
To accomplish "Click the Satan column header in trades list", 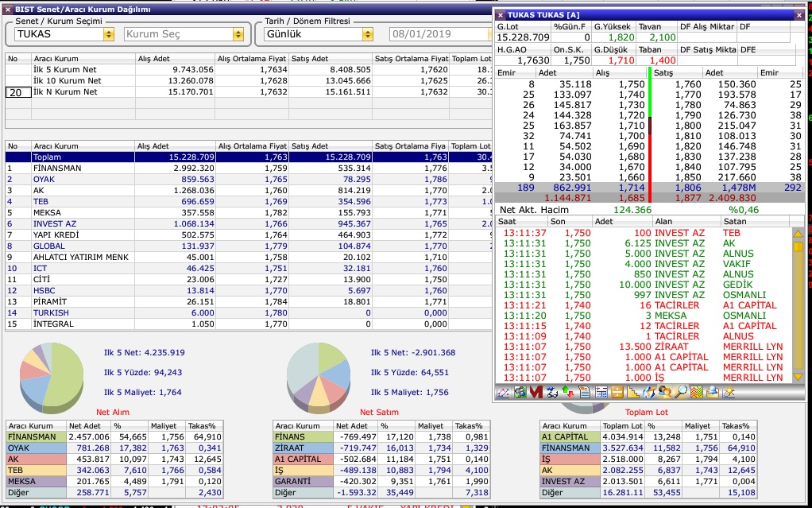I will point(755,221).
